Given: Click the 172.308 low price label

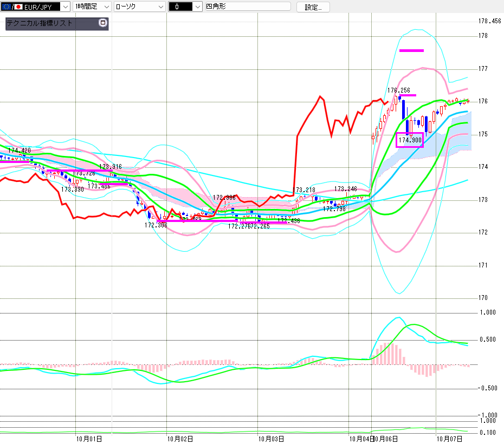Looking at the screenshot, I should coord(156,225).
